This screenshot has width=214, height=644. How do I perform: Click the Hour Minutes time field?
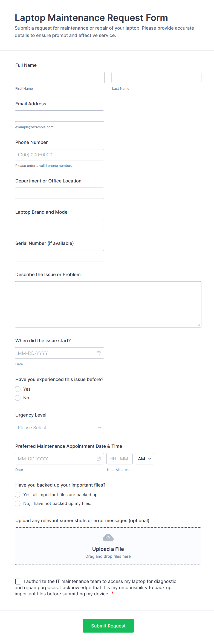[119, 459]
